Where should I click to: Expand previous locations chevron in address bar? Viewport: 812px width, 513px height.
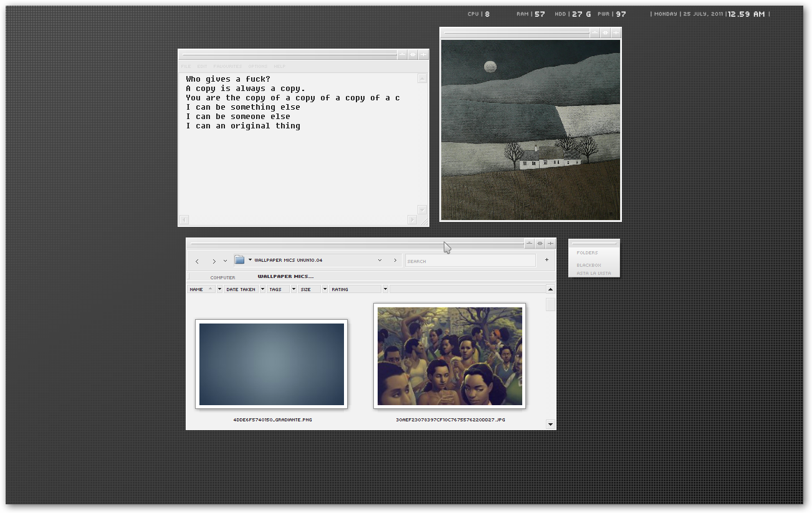point(380,261)
